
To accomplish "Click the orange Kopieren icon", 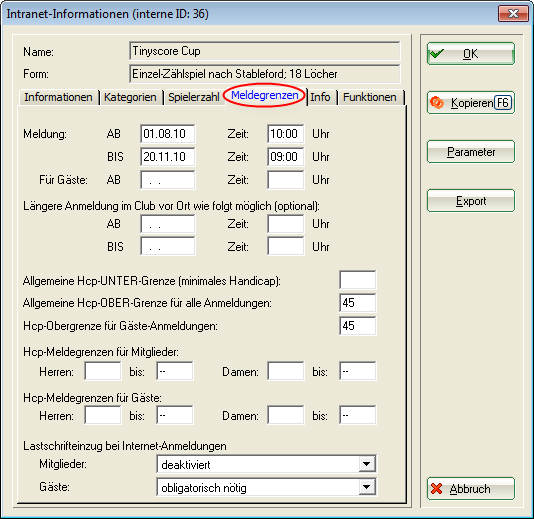I will (x=437, y=103).
